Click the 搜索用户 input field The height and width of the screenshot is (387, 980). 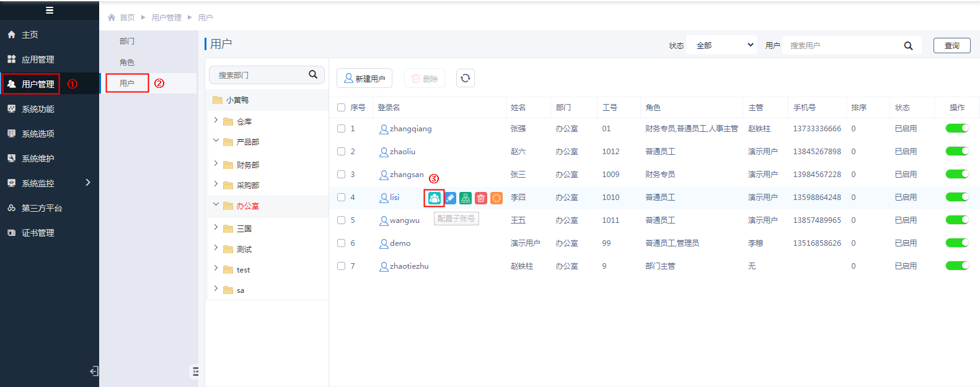click(x=843, y=46)
